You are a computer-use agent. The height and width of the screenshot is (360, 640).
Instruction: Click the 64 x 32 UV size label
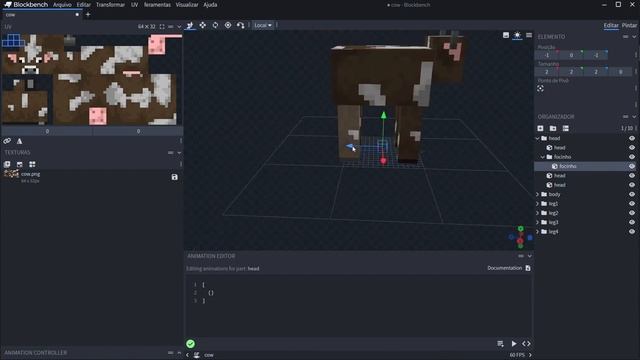pos(147,27)
